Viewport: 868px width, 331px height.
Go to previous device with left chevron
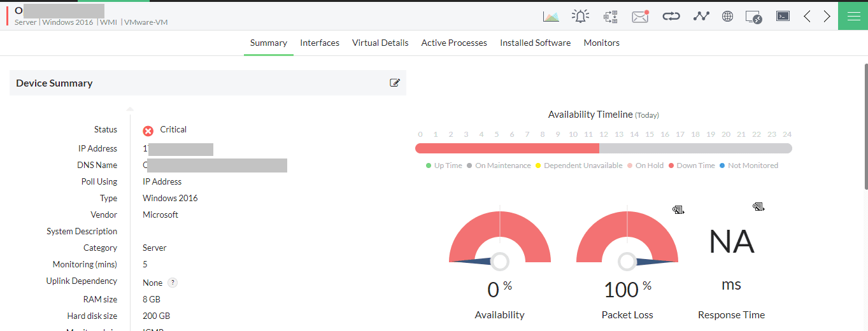[x=807, y=17]
